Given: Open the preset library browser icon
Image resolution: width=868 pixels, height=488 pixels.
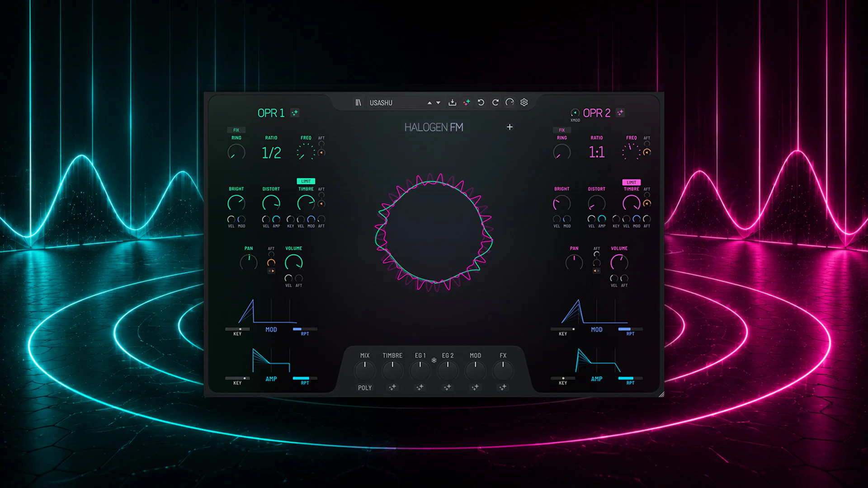Looking at the screenshot, I should [358, 103].
